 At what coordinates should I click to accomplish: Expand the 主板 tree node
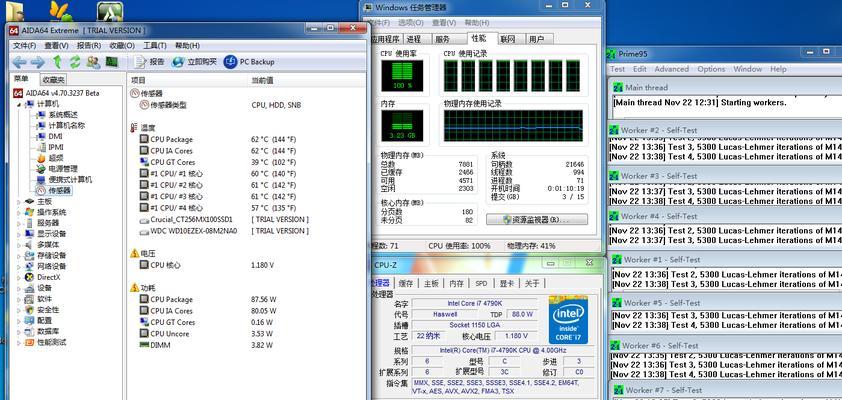tap(19, 201)
